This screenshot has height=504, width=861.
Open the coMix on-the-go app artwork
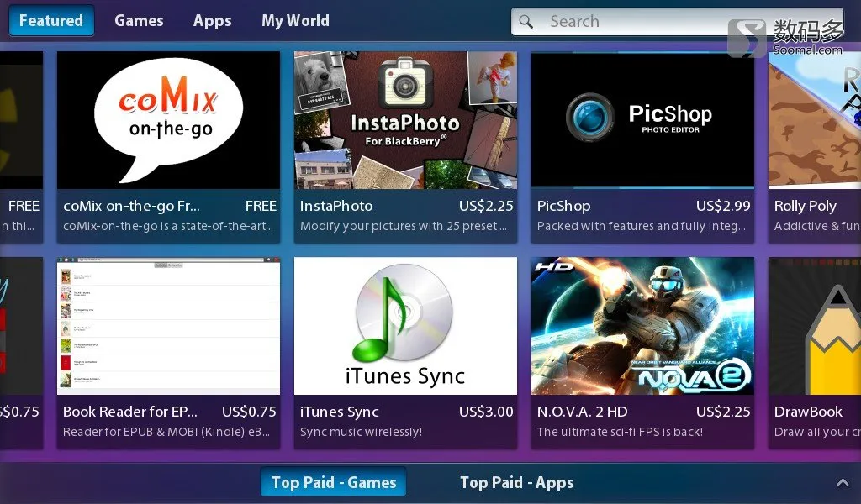click(168, 120)
